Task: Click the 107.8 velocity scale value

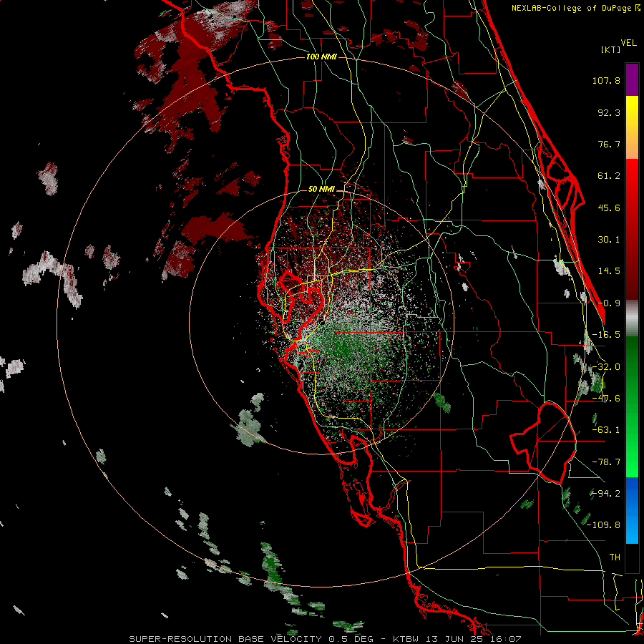Action: (x=606, y=80)
